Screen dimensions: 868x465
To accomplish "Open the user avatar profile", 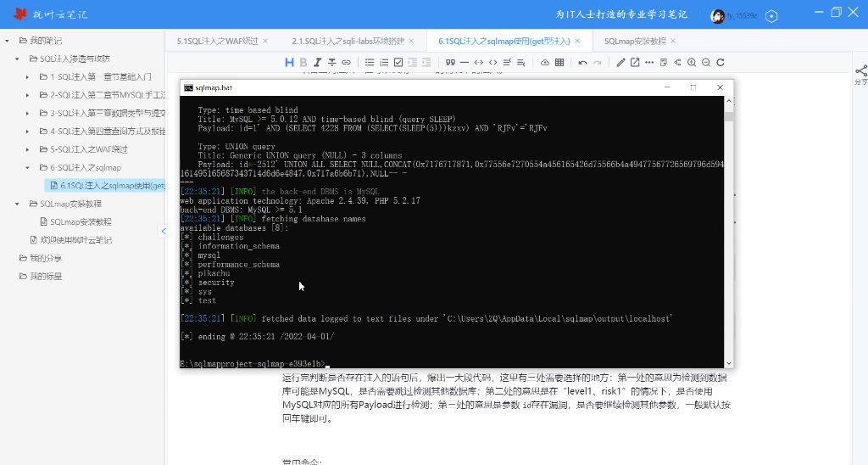I will (x=717, y=16).
